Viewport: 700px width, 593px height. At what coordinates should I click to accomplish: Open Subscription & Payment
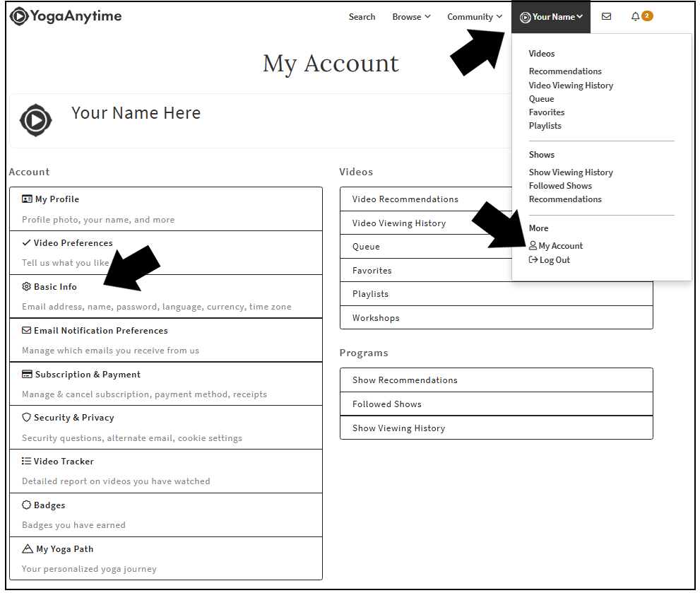click(166, 384)
